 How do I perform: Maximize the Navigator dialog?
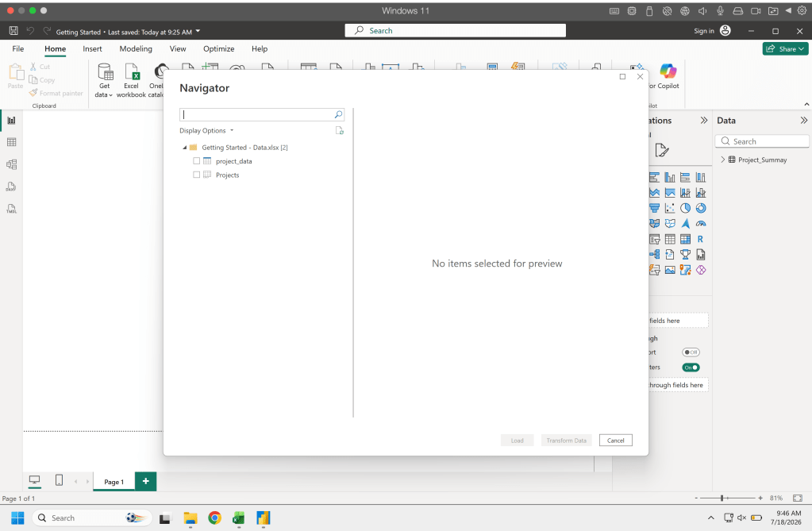pyautogui.click(x=622, y=77)
